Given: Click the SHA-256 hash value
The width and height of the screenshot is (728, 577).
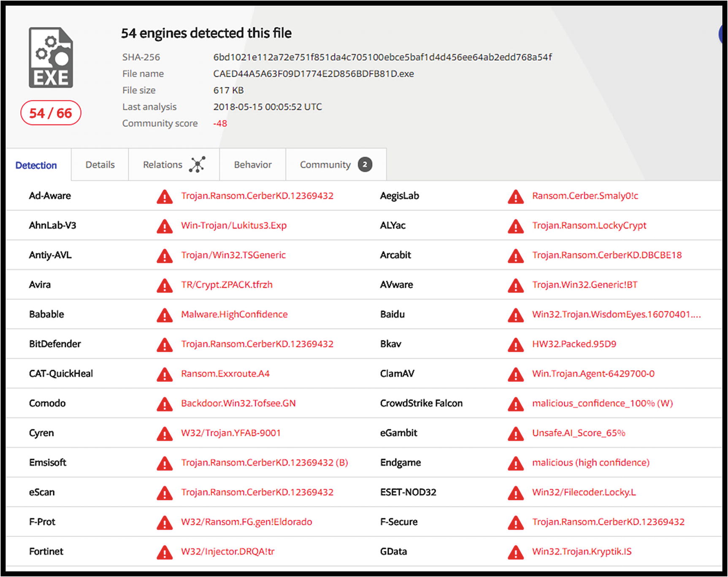Looking at the screenshot, I should tap(382, 57).
